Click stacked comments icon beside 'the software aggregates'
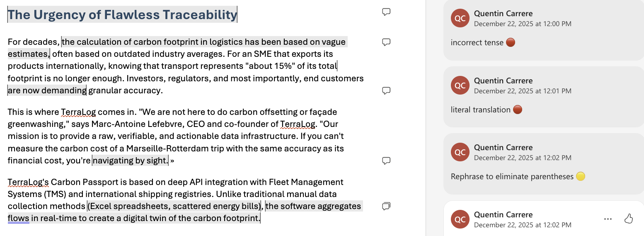Viewport: 644px width, 236px height. click(x=386, y=206)
